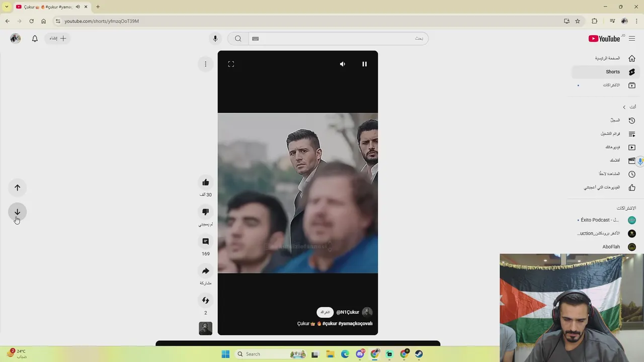
Task: Open the three-dot more options beside the Short
Action: pyautogui.click(x=205, y=64)
